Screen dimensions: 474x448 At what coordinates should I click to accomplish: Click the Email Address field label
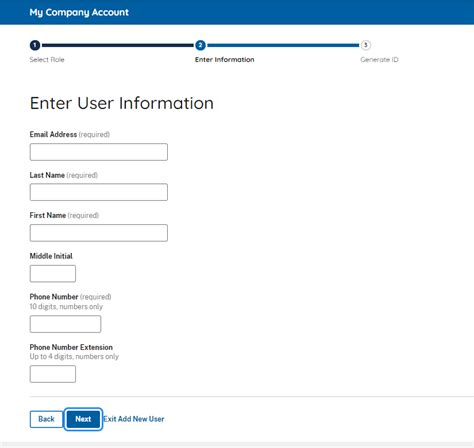pos(53,134)
